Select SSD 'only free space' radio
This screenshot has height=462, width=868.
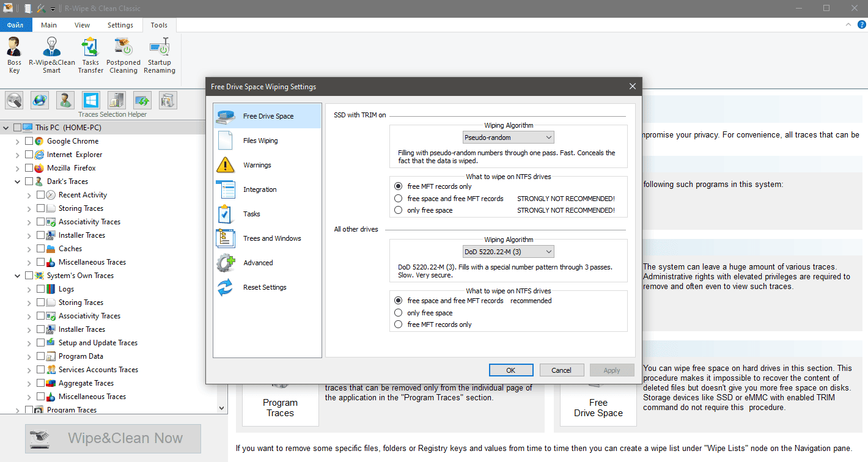point(399,210)
